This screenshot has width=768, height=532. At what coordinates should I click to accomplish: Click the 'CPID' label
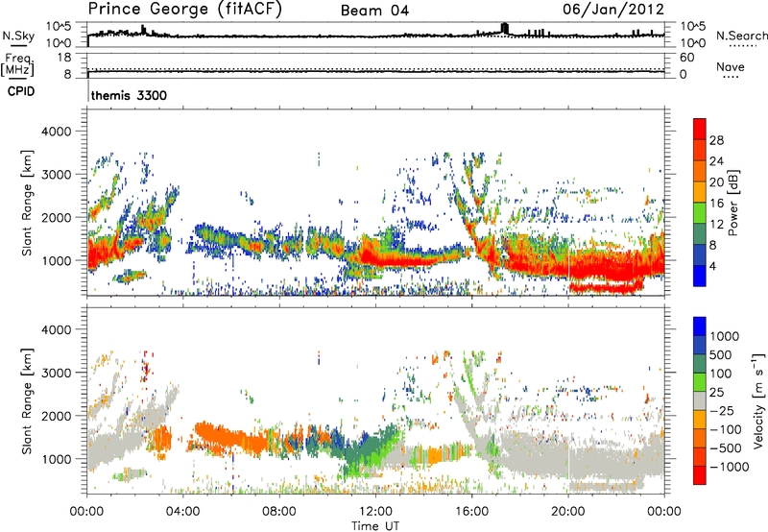(21, 91)
